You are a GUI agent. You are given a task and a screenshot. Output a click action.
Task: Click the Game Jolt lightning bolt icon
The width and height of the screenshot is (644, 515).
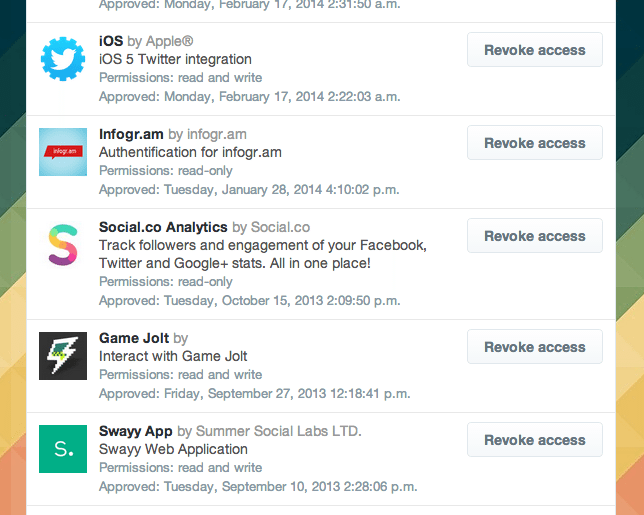pos(63,356)
